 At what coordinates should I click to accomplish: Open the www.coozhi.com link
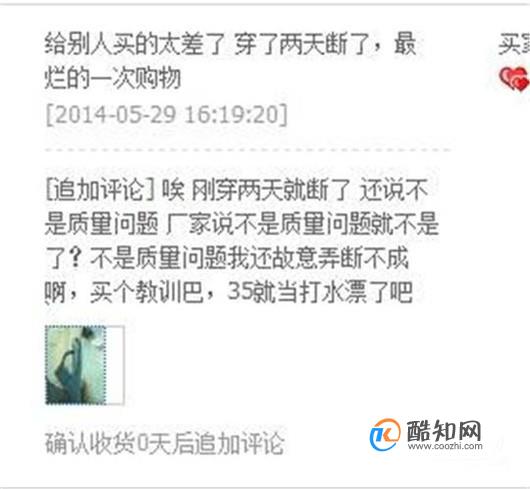click(x=445, y=446)
